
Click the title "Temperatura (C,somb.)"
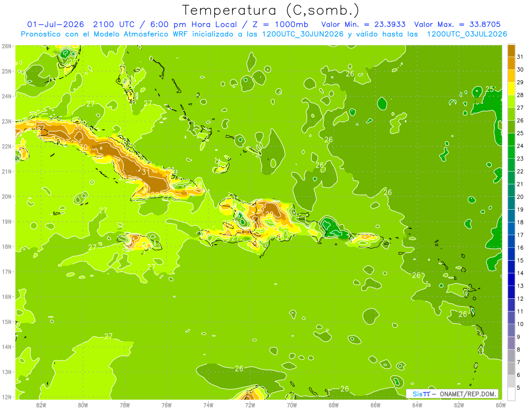coord(270,10)
